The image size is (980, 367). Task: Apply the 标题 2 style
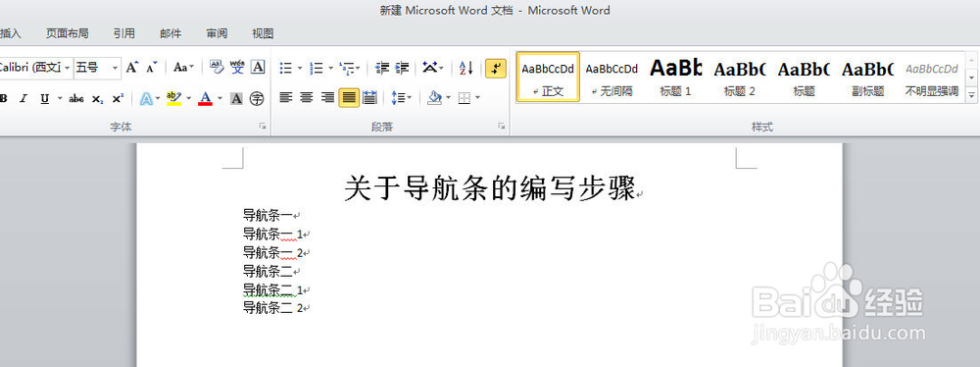coord(739,78)
